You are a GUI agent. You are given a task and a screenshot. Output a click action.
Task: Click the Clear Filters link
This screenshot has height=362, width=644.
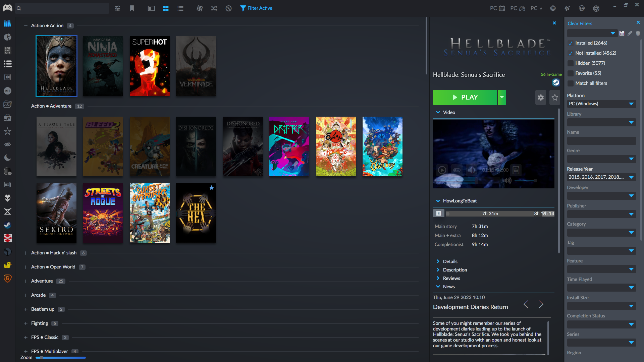pos(580,23)
